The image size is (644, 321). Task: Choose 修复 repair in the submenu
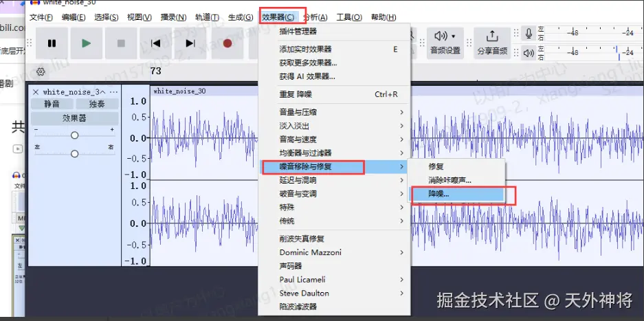click(x=458, y=166)
